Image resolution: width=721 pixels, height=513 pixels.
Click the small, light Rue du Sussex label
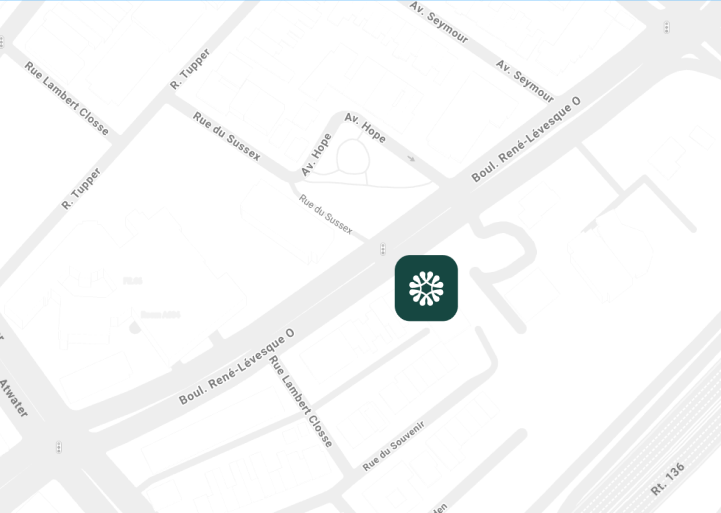pos(326,214)
